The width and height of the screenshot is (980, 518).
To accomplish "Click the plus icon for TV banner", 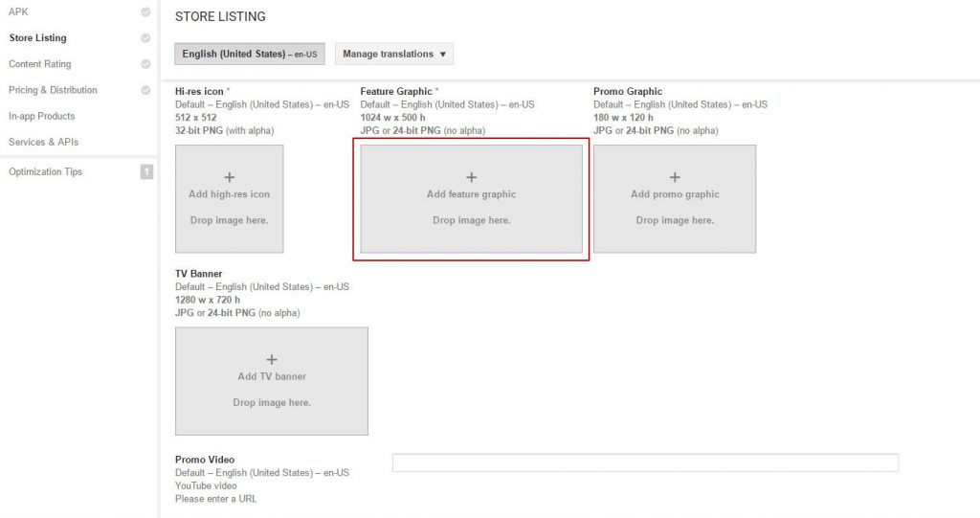I will tap(272, 360).
